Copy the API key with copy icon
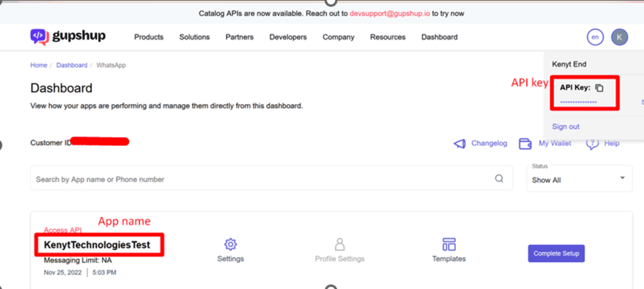Screen dimensions: 644x289 [x=599, y=87]
